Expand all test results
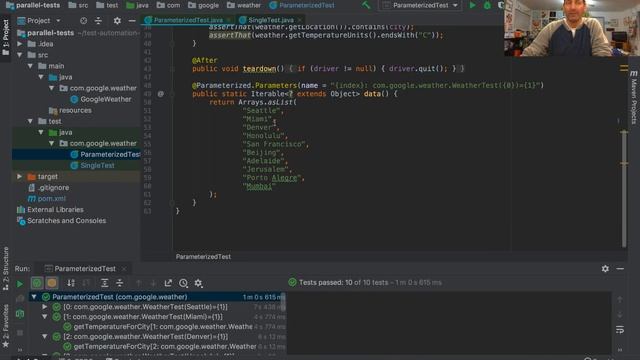This screenshot has height=360, width=640. 104,283
